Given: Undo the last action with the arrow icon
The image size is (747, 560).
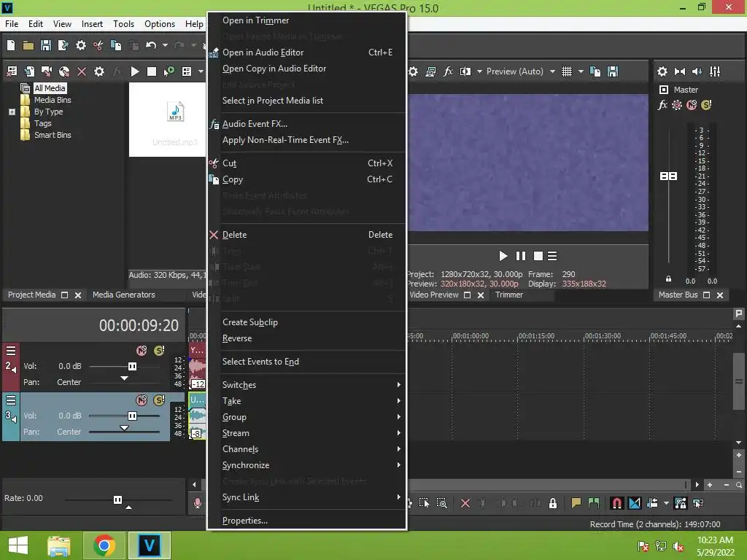Looking at the screenshot, I should tap(151, 45).
